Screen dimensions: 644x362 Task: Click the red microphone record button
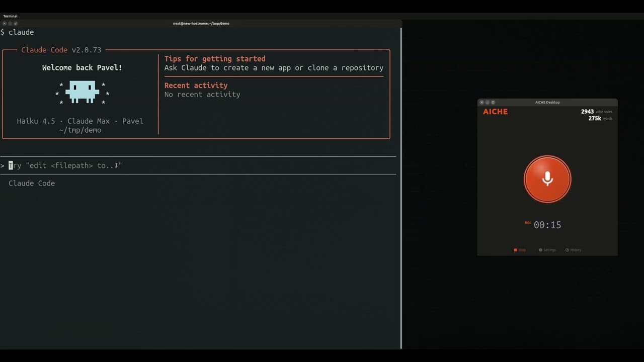547,179
